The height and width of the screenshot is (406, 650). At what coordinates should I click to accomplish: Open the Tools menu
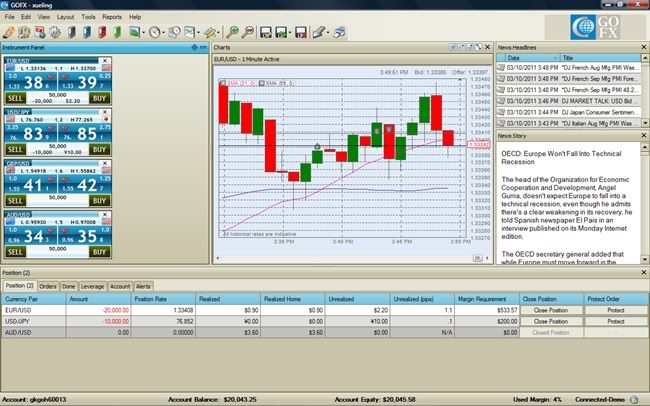click(x=89, y=18)
